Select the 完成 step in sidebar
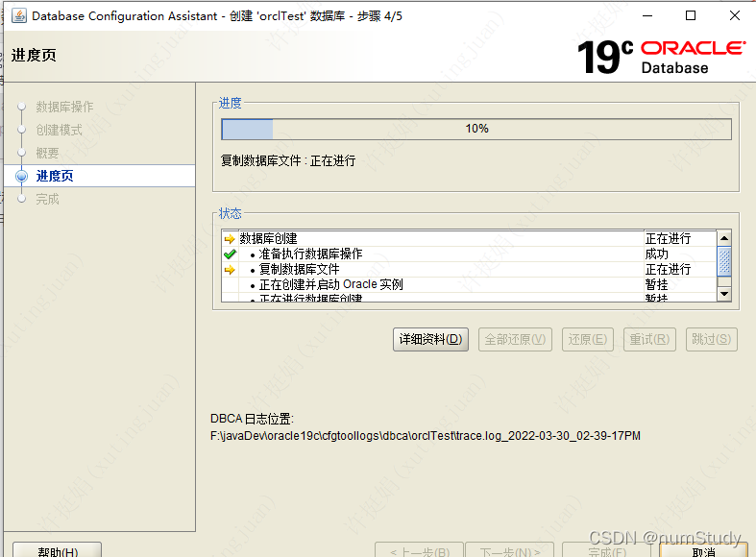Image resolution: width=756 pixels, height=557 pixels. (x=47, y=199)
